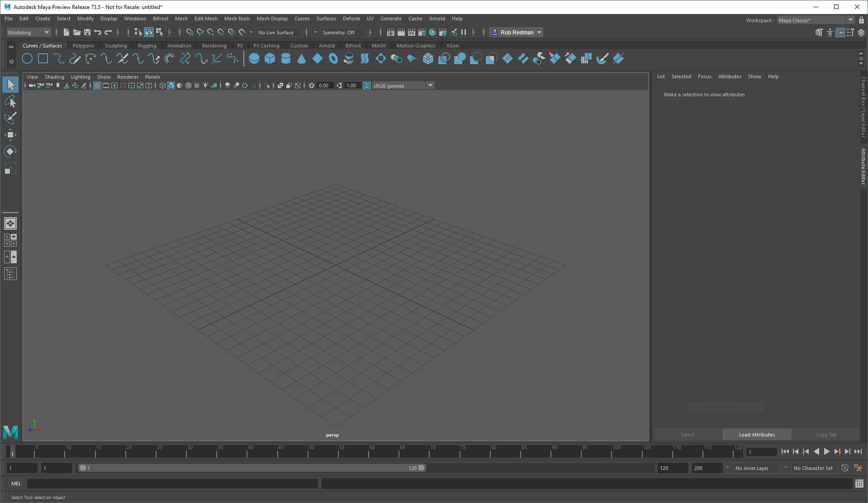Click the New Scene icon

pyautogui.click(x=66, y=32)
